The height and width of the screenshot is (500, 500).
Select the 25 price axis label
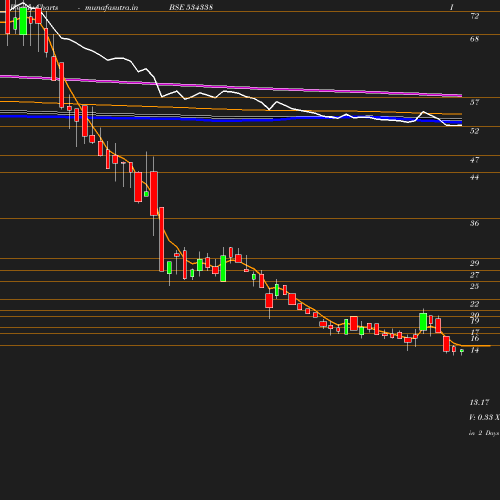pyautogui.click(x=474, y=286)
